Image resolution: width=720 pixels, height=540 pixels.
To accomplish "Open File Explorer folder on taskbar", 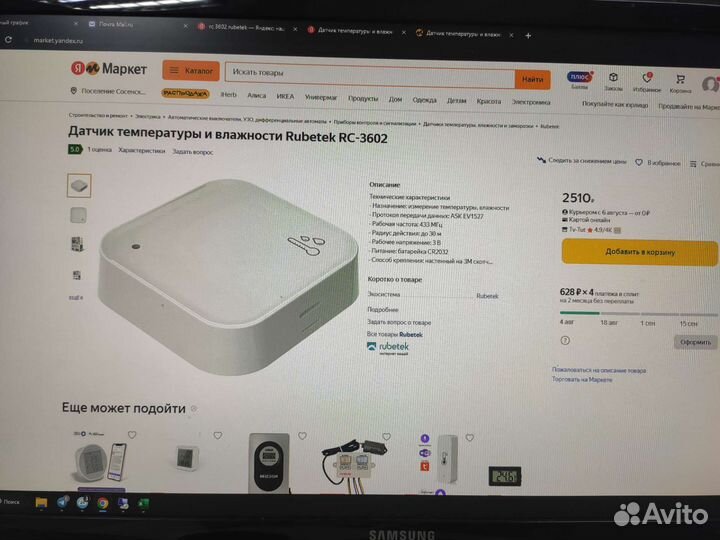I will tap(41, 503).
